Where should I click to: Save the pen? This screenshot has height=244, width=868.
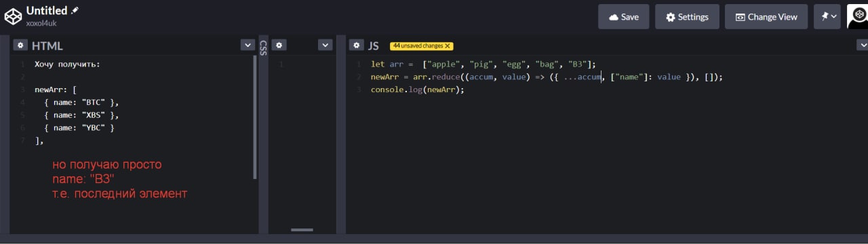623,17
